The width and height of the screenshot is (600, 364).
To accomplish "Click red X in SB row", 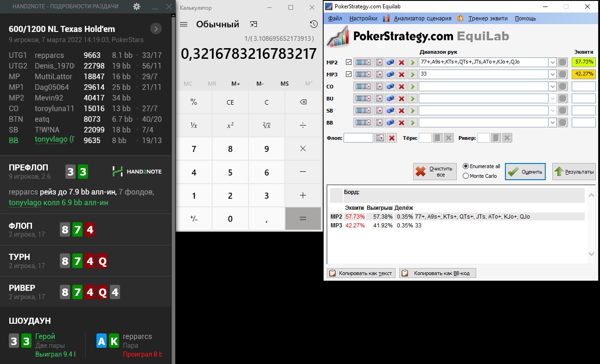I will (402, 111).
